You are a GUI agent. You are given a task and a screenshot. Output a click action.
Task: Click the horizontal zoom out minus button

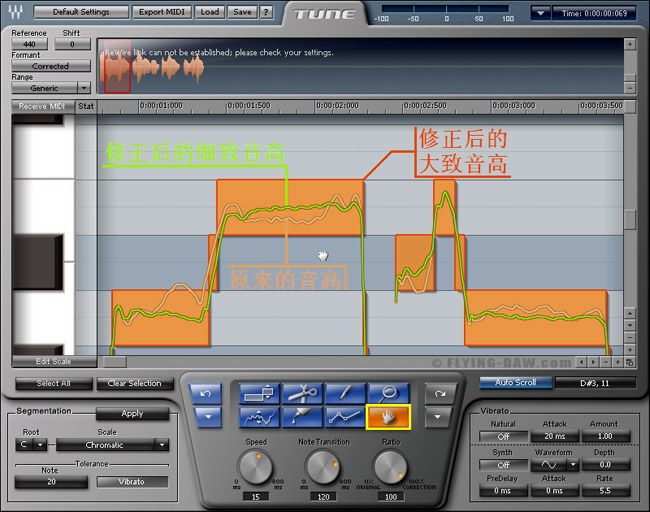tap(606, 362)
